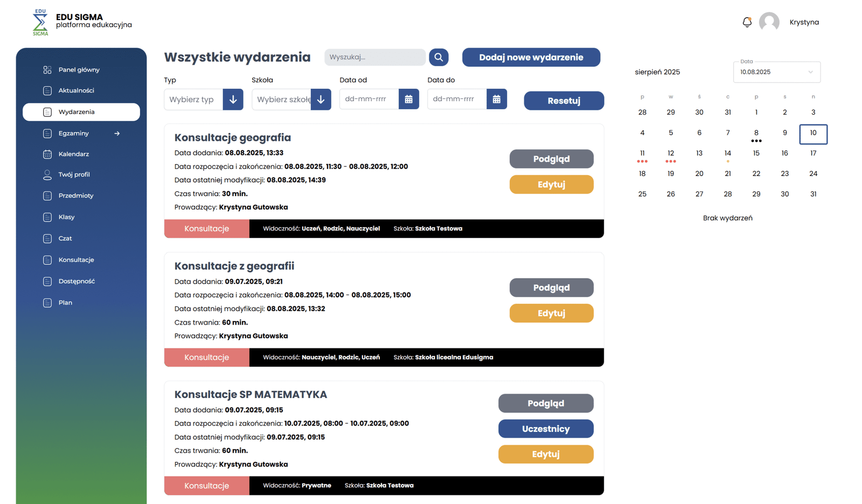Select August 8 in the calendar
862x504 pixels.
coord(756,133)
